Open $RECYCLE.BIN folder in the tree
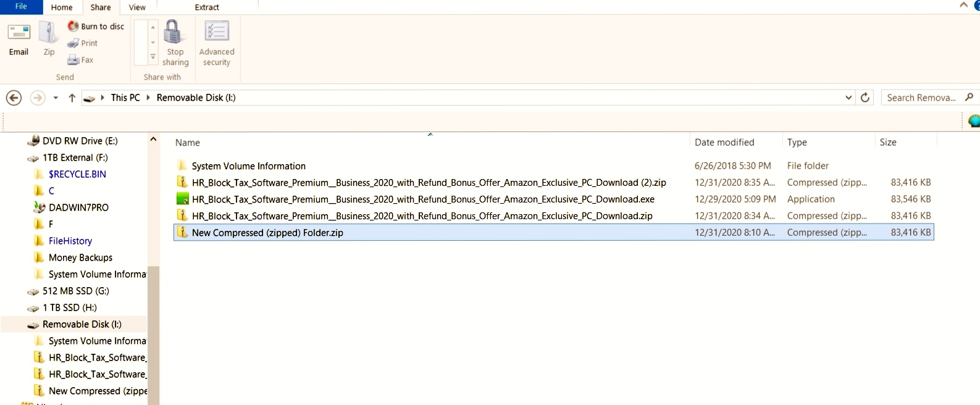 77,174
